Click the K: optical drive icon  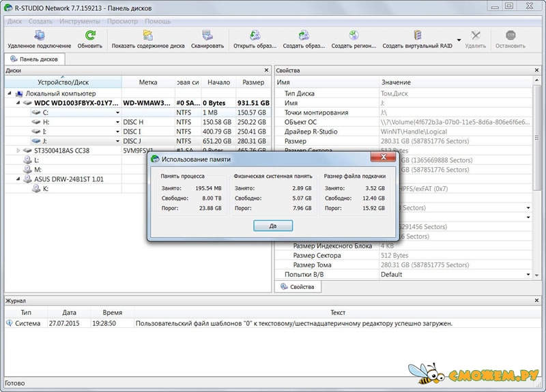pyautogui.click(x=36, y=189)
